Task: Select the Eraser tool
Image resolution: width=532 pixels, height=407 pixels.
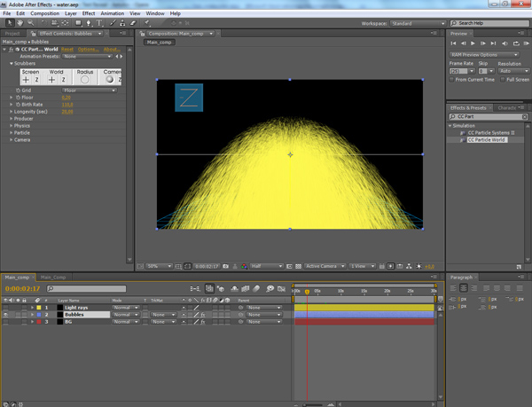Action: coord(133,23)
